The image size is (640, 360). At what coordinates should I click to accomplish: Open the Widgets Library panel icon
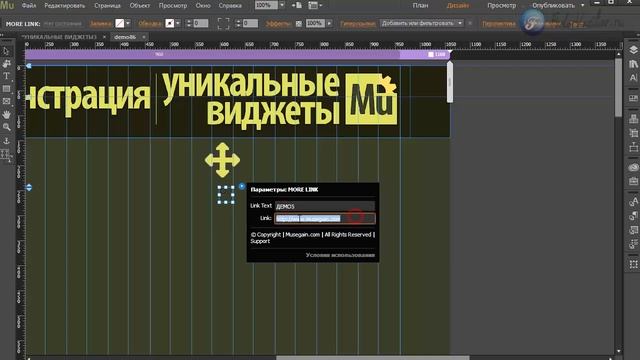(633, 98)
